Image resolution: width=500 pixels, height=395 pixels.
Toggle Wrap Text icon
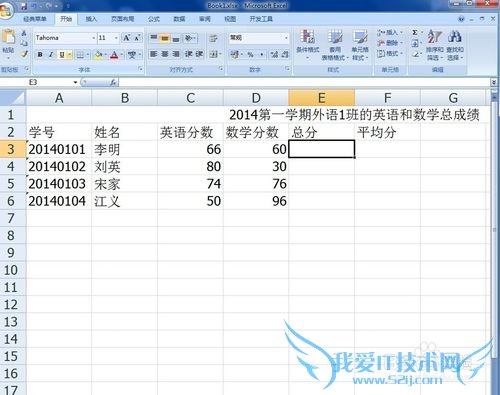(213, 38)
